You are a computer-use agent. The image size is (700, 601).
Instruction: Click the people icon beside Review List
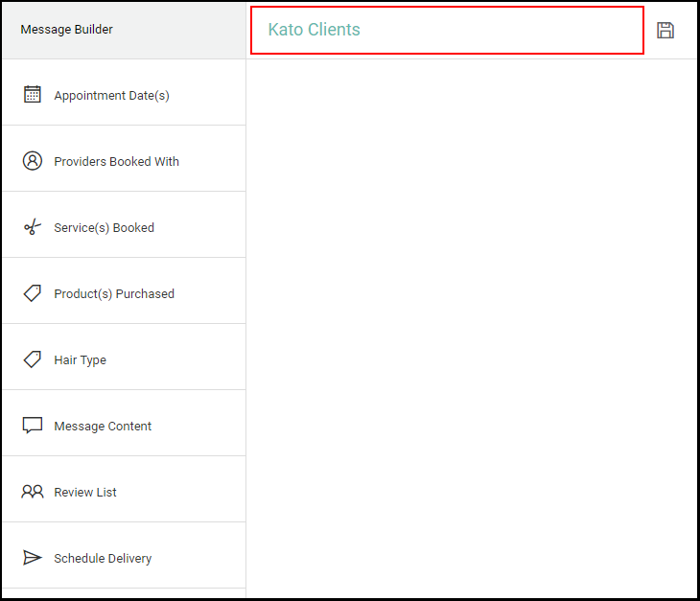[x=33, y=492]
